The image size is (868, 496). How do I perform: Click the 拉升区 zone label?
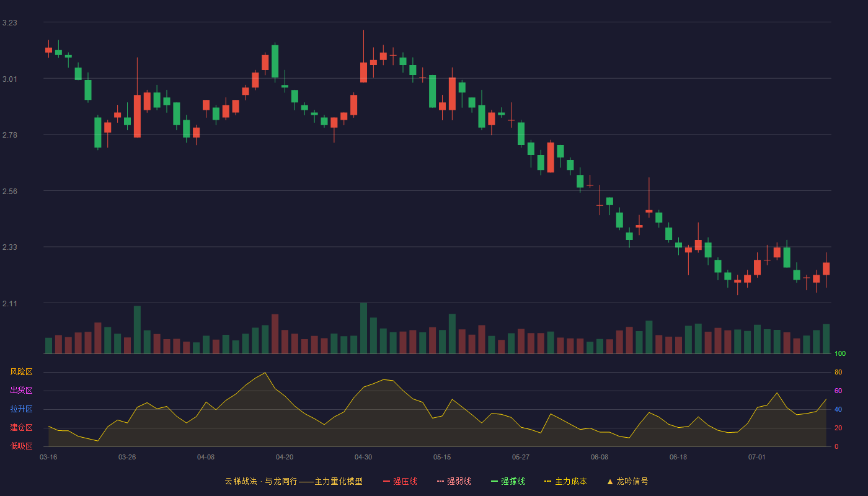[x=21, y=409]
